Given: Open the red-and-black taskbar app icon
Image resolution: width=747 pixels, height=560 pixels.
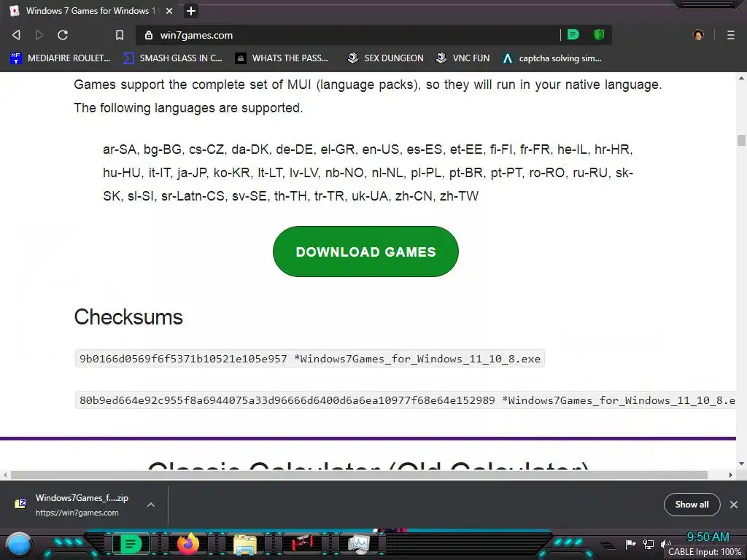Looking at the screenshot, I should click(x=302, y=542).
